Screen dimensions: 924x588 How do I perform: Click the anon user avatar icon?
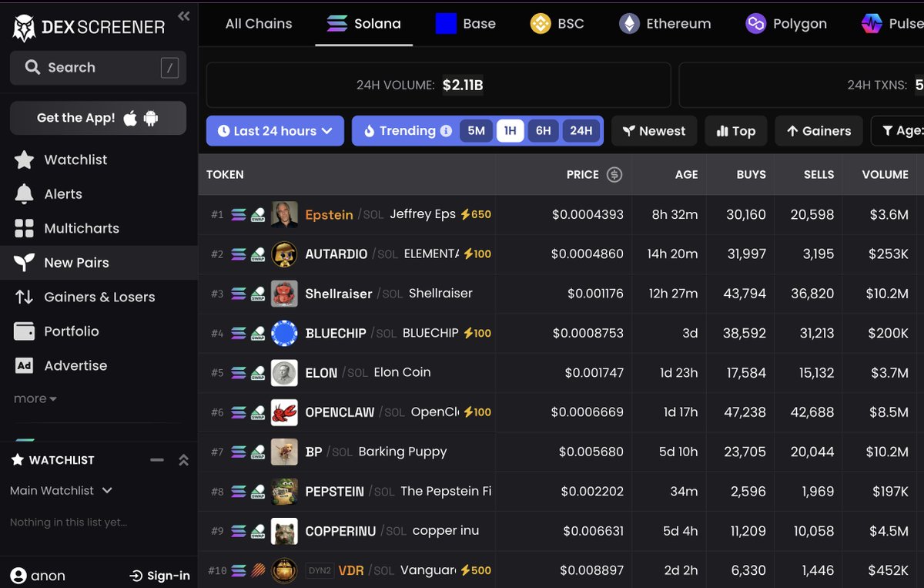(18, 576)
